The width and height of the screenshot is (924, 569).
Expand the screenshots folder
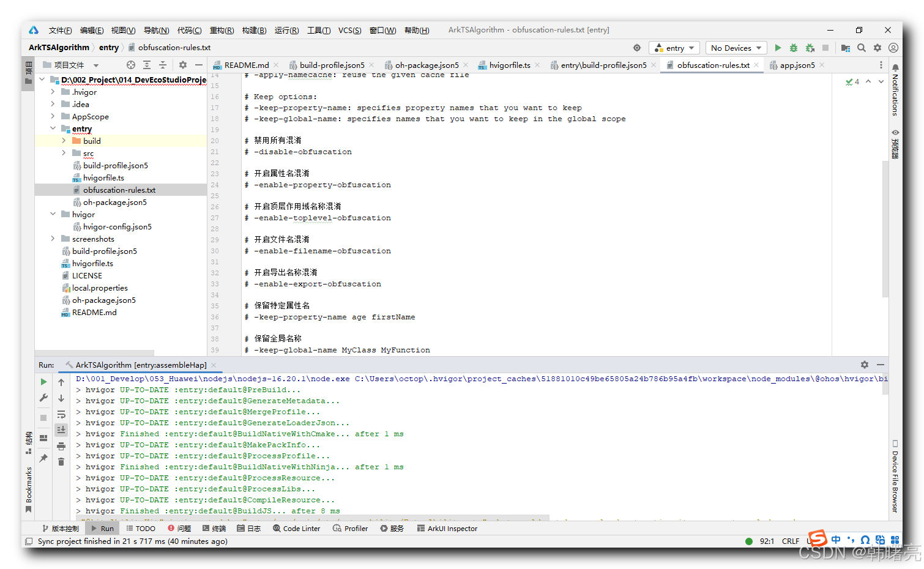click(53, 239)
